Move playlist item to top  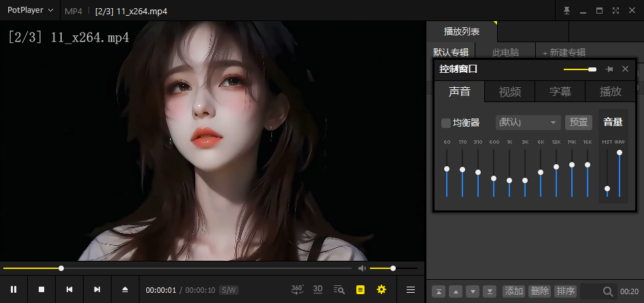pos(439,291)
